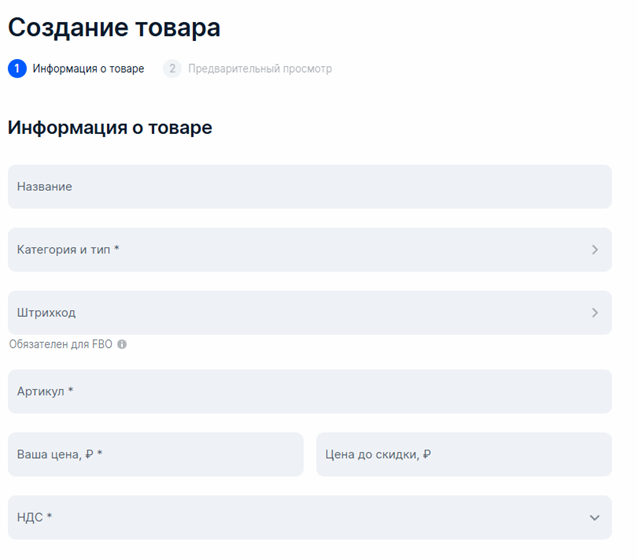Open the Категория и тип selector
The image size is (638, 560).
300,250
